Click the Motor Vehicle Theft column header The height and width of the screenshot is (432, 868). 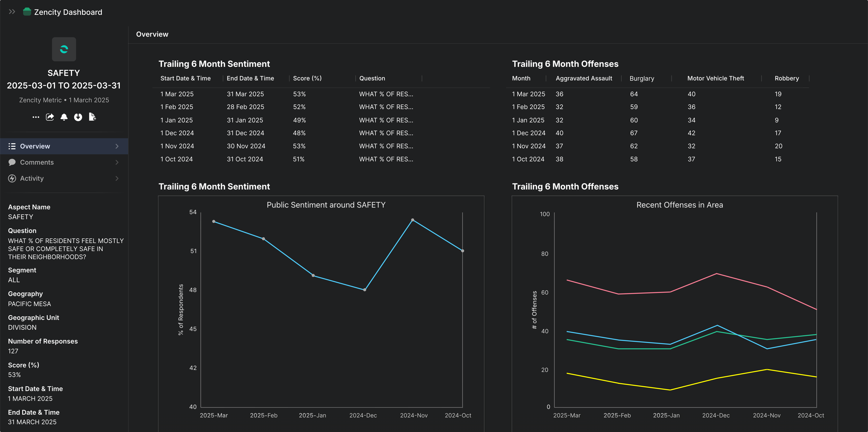point(716,78)
